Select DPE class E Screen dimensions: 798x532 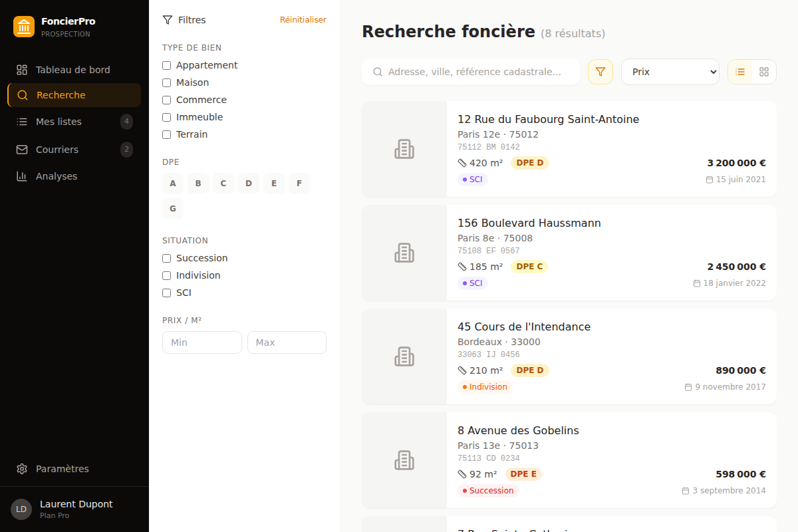click(x=274, y=184)
